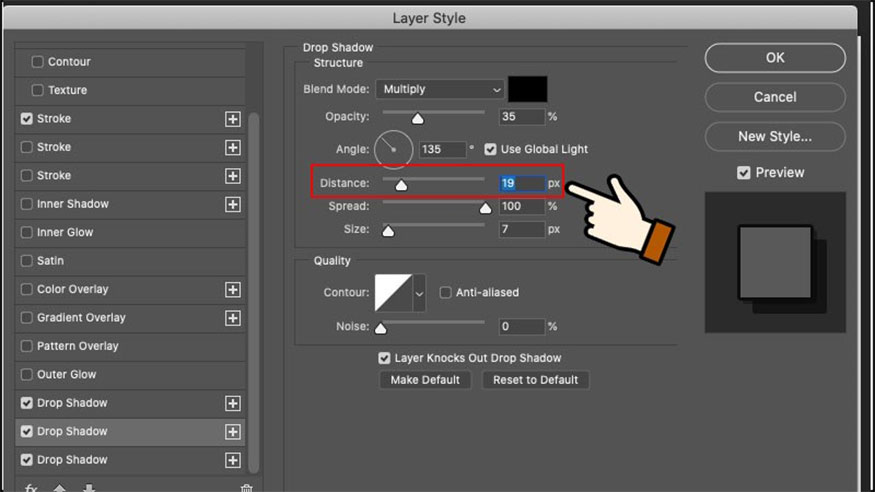Disable Use Global Light checkbox

(x=490, y=149)
